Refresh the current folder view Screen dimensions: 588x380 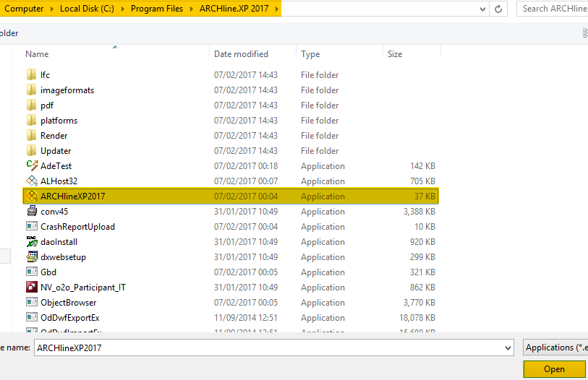pos(498,9)
